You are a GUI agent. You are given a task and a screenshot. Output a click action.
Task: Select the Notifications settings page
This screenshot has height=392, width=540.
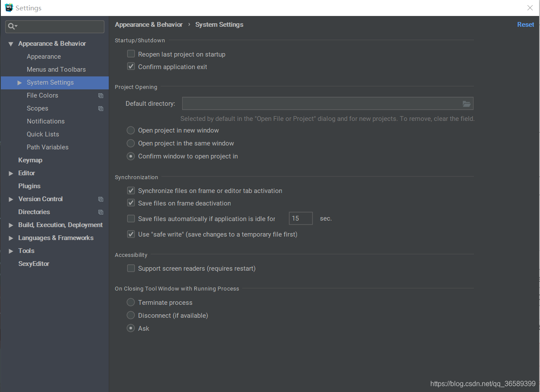(x=45, y=121)
